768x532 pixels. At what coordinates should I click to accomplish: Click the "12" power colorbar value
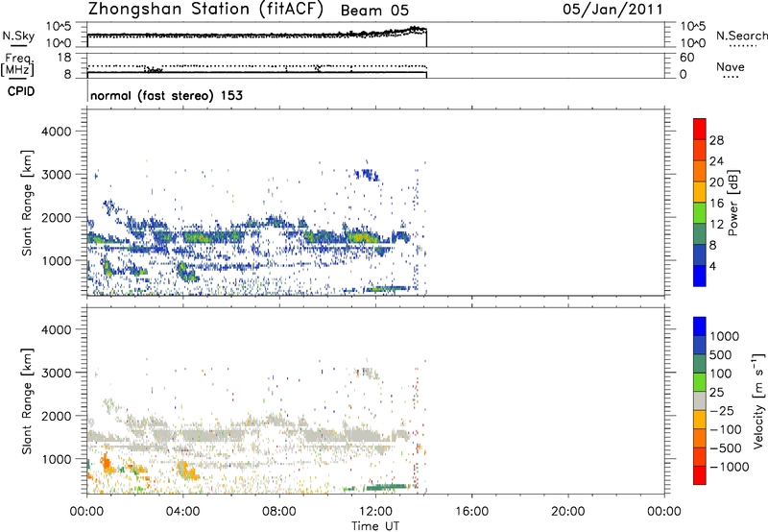pos(716,225)
